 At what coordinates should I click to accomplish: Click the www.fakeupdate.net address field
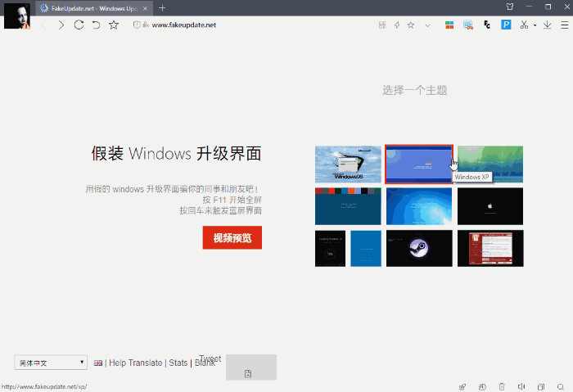[x=184, y=25]
